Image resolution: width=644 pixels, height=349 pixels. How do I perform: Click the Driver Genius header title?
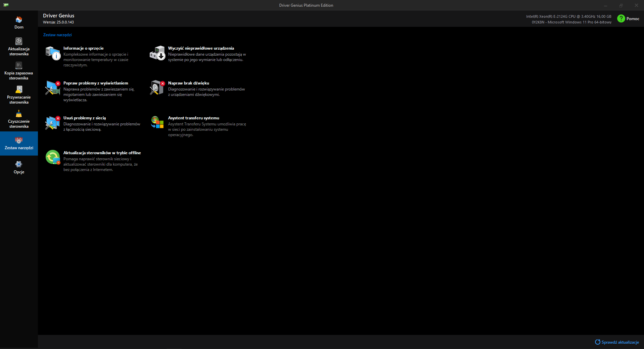[x=59, y=16]
